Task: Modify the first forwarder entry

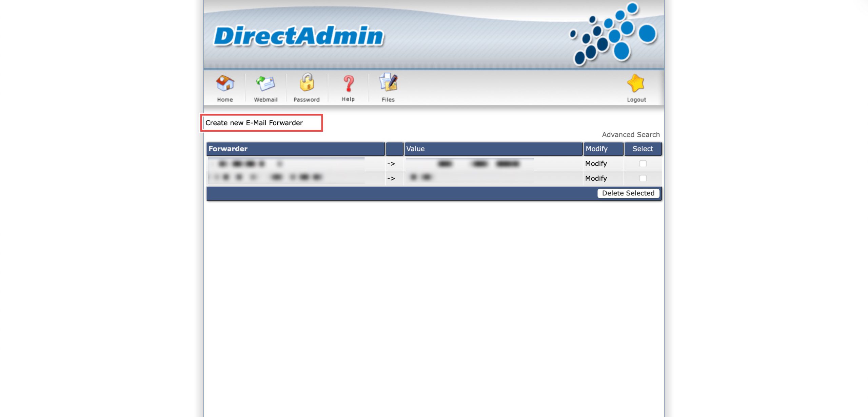Action: [x=596, y=164]
